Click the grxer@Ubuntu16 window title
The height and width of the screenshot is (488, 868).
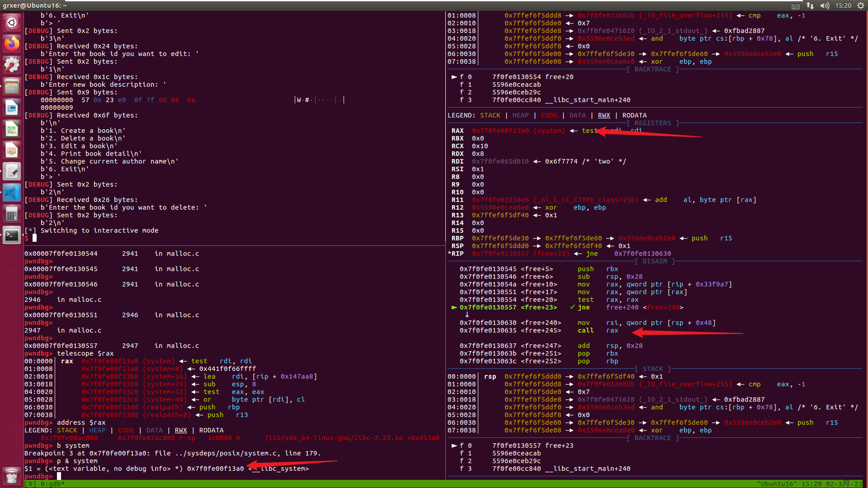35,5
